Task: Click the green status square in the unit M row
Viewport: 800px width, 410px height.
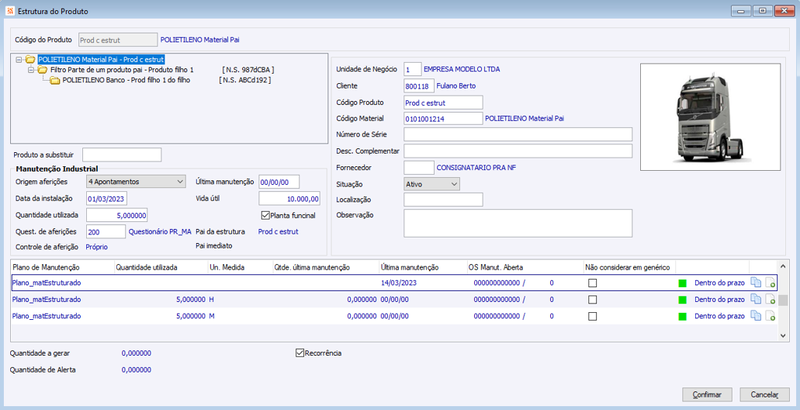Action: pos(683,317)
